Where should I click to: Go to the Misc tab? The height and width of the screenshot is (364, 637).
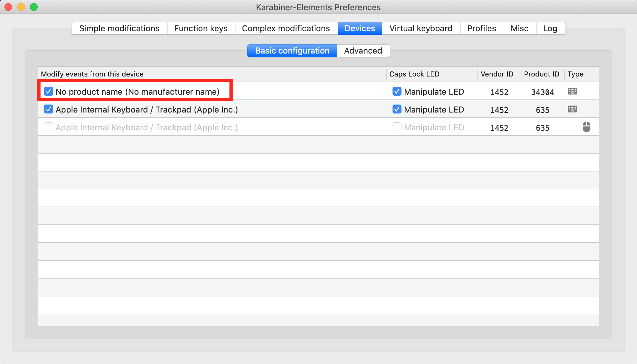point(520,28)
